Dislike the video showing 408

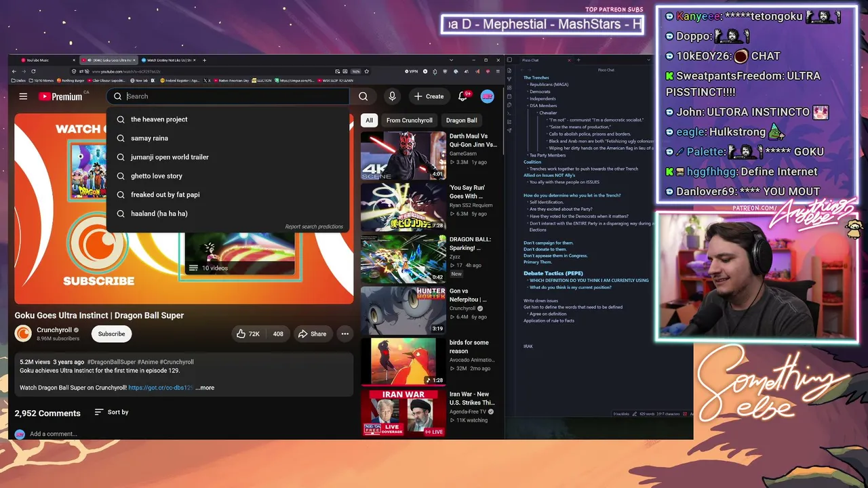[x=277, y=333]
